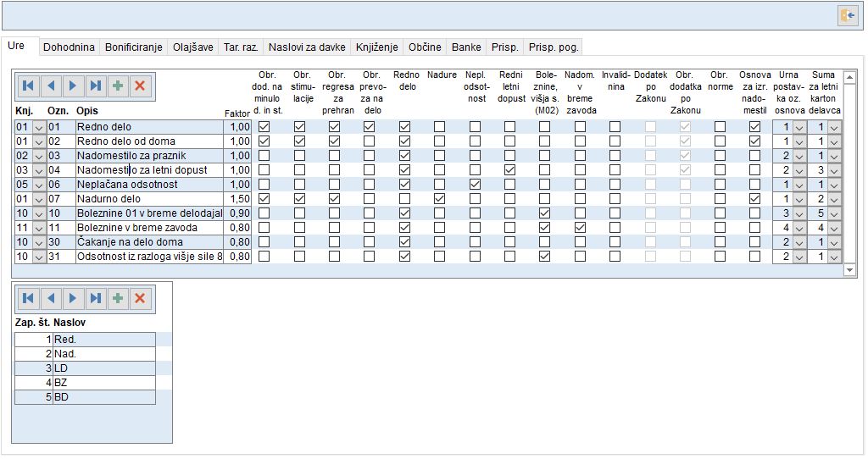
Task: Uncheck Obr. prevoza na delo for Redno delo
Action: coord(370,127)
